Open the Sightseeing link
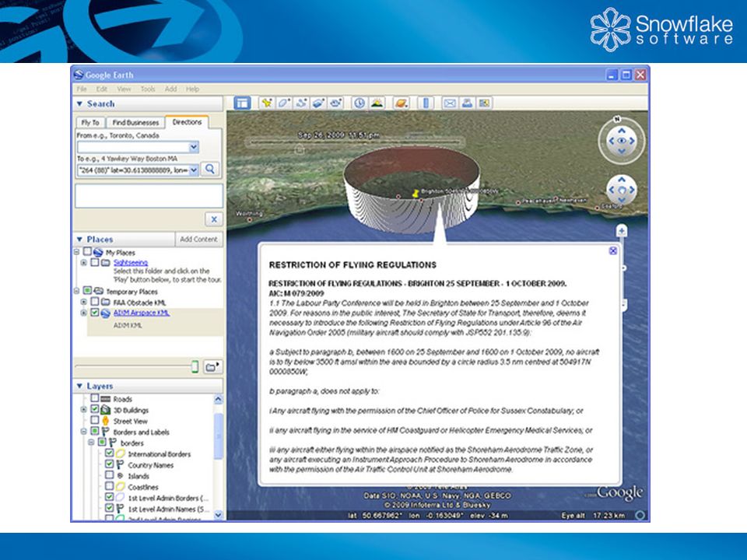The height and width of the screenshot is (560, 747). click(x=131, y=262)
